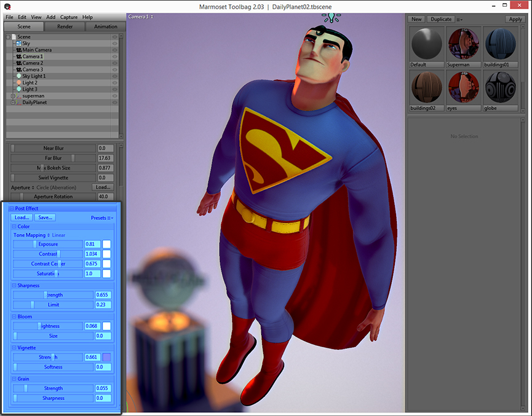Hide Sky Light 1 with its eye icon

(114, 76)
